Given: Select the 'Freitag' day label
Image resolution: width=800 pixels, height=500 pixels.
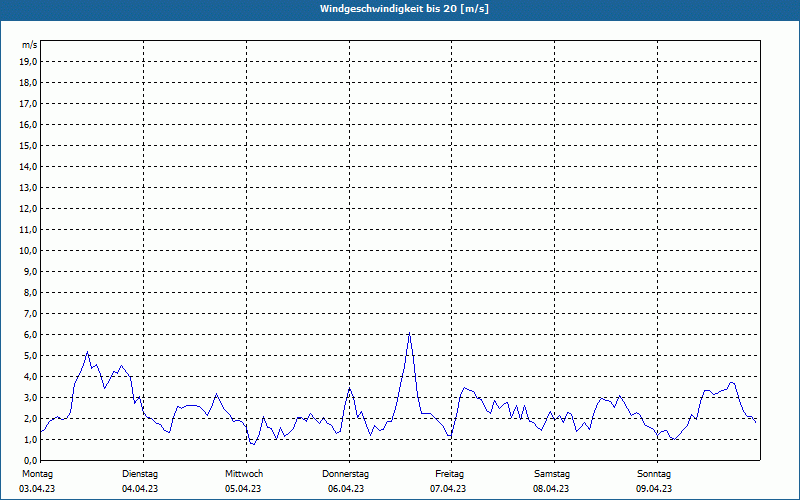Looking at the screenshot, I should [x=449, y=474].
